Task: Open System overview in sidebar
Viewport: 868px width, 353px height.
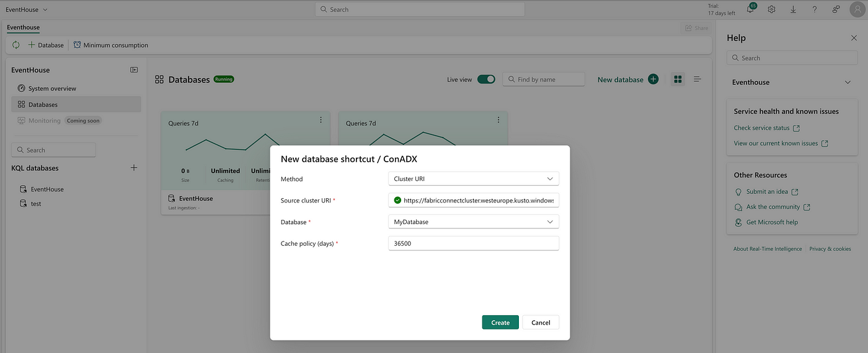Action: coord(76,89)
